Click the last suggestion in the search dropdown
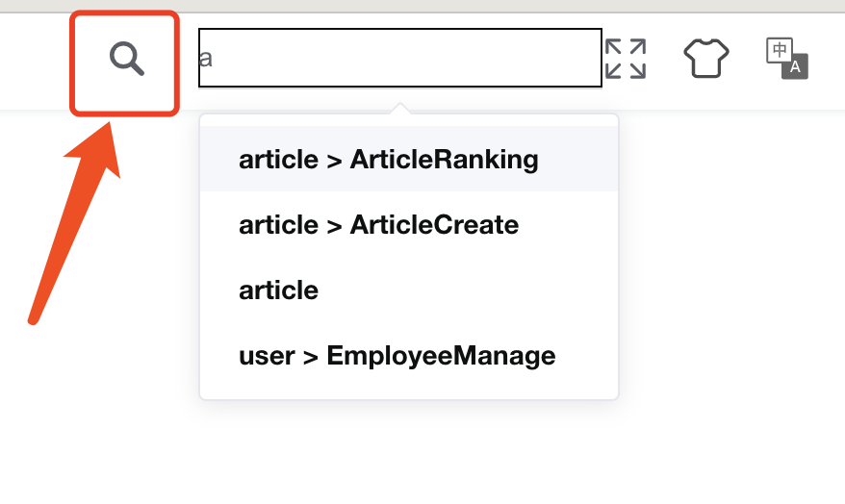 click(x=397, y=356)
